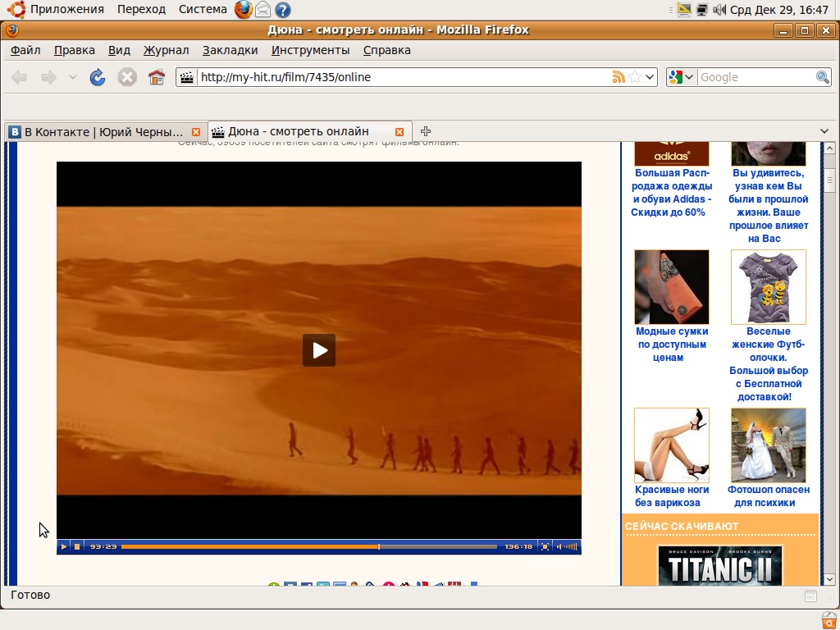Stop video using the player stop button
The image size is (840, 630).
[x=77, y=546]
